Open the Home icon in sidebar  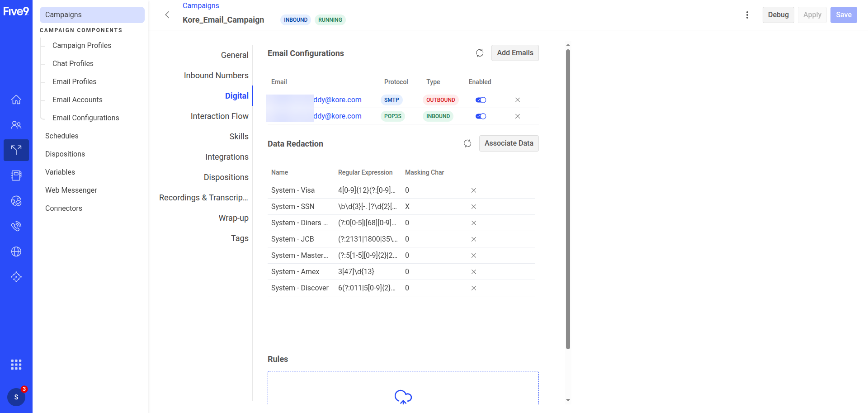(x=16, y=100)
